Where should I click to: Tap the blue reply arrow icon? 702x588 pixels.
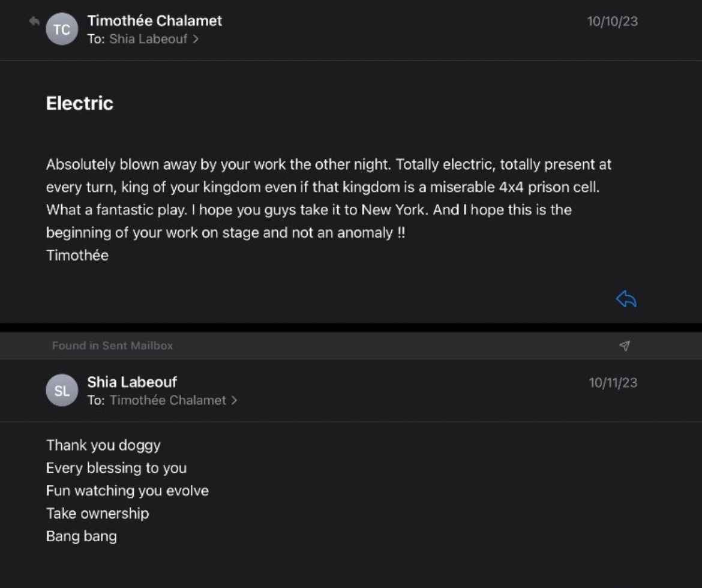pos(626,299)
